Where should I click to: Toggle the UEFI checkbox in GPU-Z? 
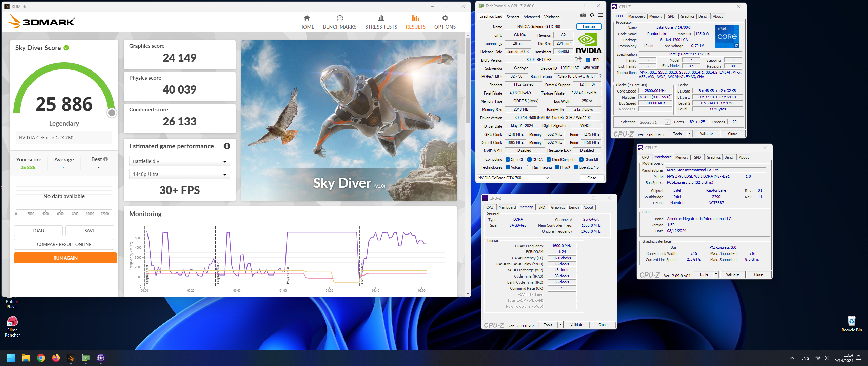(588, 60)
